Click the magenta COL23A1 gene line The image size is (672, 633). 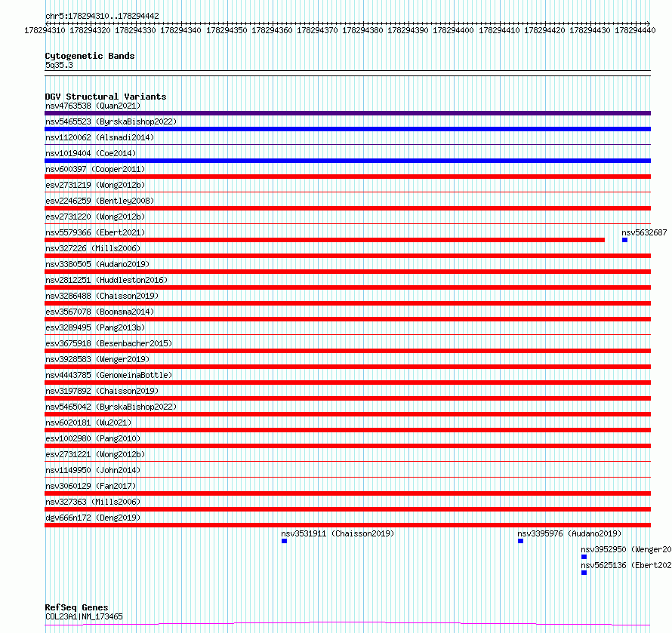pos(347,624)
